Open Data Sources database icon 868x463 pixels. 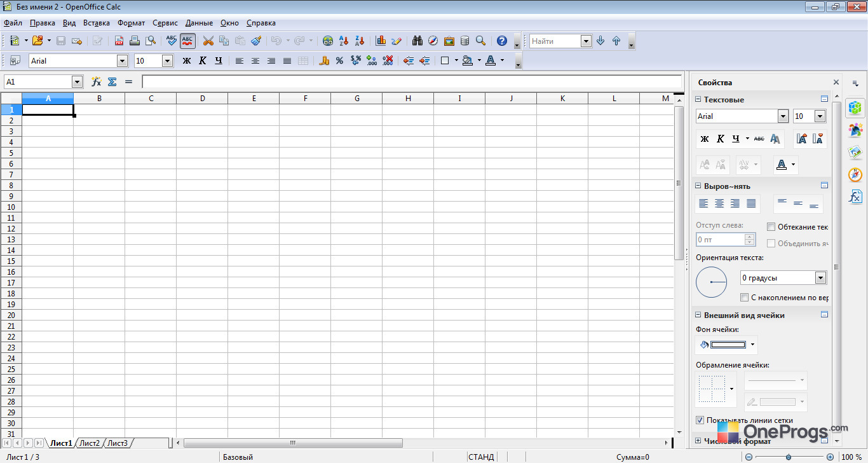[465, 41]
